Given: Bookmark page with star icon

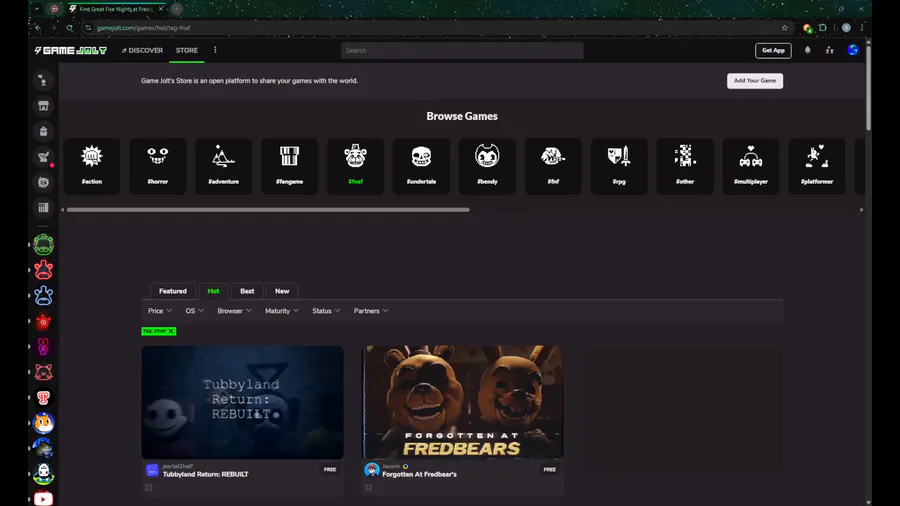Looking at the screenshot, I should pos(785,28).
